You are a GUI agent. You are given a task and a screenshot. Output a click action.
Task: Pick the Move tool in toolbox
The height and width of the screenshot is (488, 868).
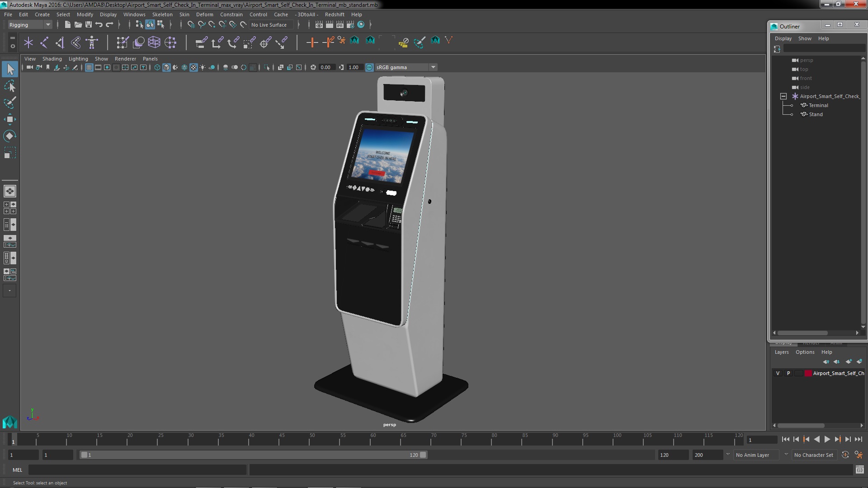(x=10, y=119)
